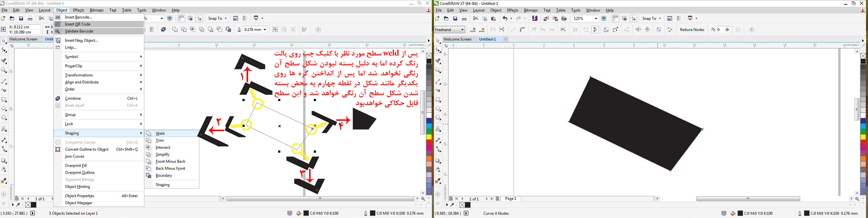The height and width of the screenshot is (218, 868).
Task: Click Open folder icon in left window
Action: coord(12,18)
